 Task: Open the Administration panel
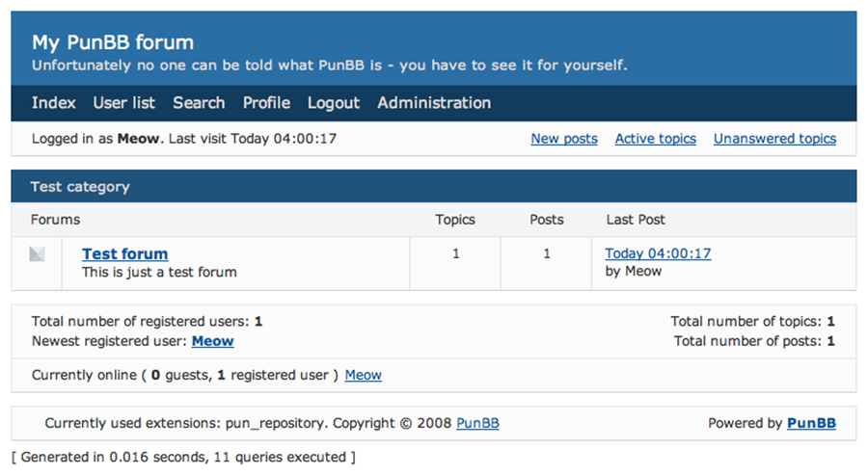[434, 103]
